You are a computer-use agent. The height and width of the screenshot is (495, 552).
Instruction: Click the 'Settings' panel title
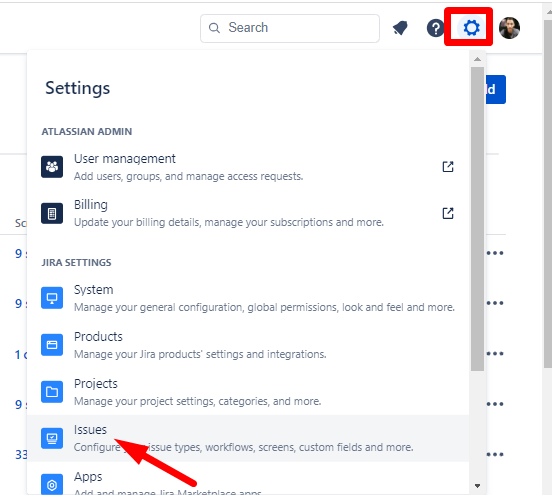[77, 88]
